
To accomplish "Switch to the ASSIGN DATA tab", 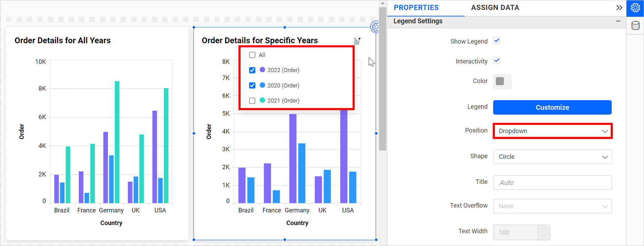I will click(x=495, y=8).
